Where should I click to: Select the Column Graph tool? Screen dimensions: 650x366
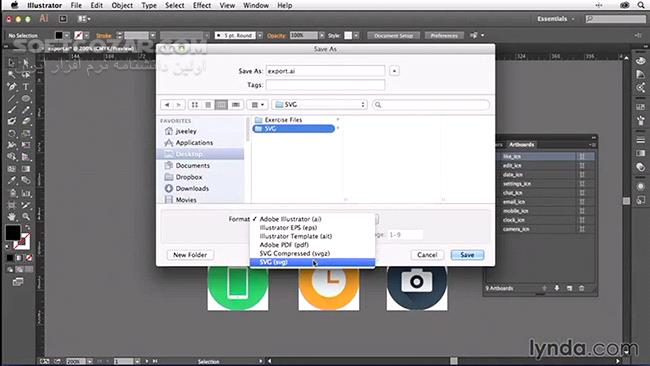26,193
